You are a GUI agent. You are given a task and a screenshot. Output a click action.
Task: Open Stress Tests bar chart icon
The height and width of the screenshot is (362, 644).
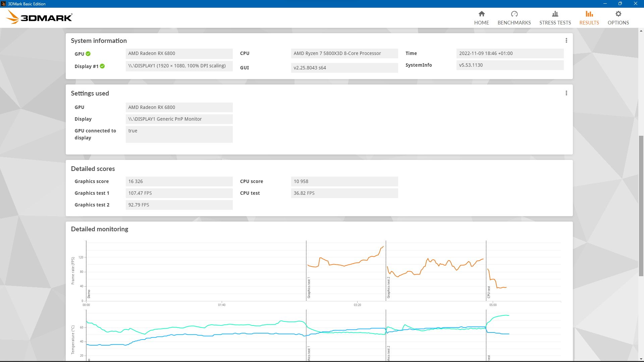click(555, 14)
